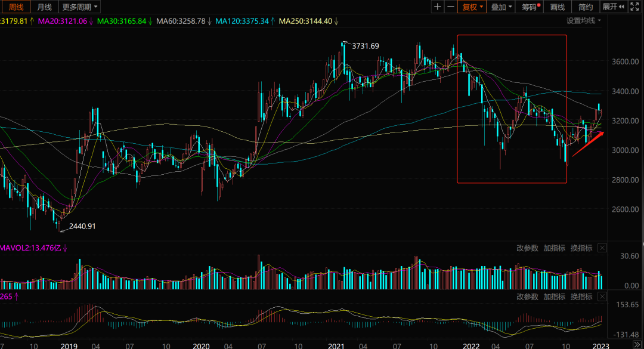The height and width of the screenshot is (349, 644).
Task: Select the MA30:3165.84 legend label
Action: coord(122,21)
